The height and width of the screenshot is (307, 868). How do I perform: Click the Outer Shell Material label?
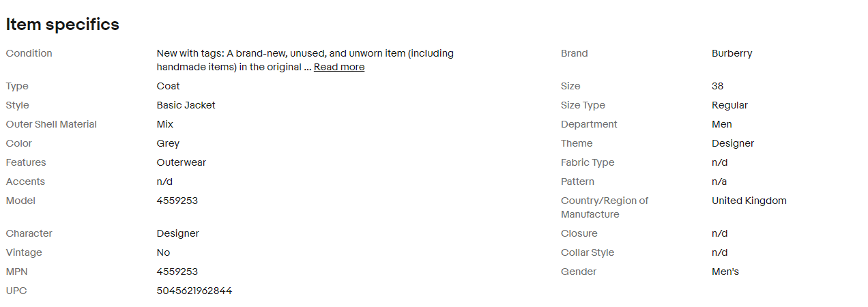(x=52, y=124)
